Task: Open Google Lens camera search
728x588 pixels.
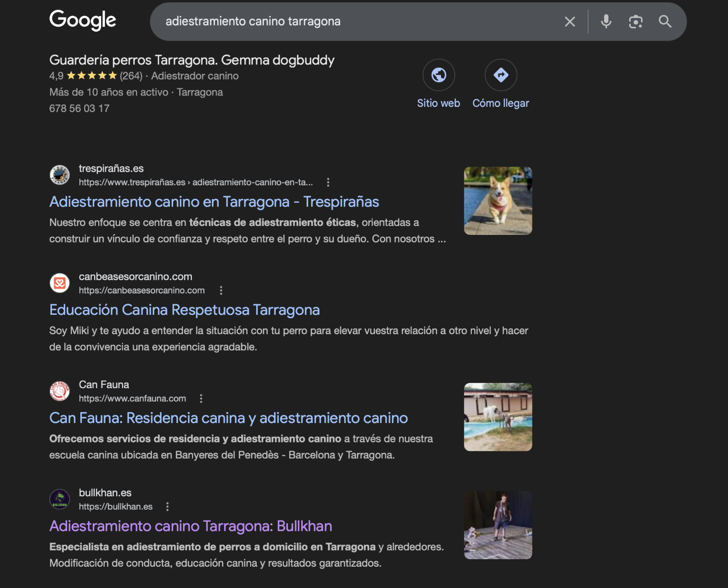Action: pyautogui.click(x=635, y=21)
